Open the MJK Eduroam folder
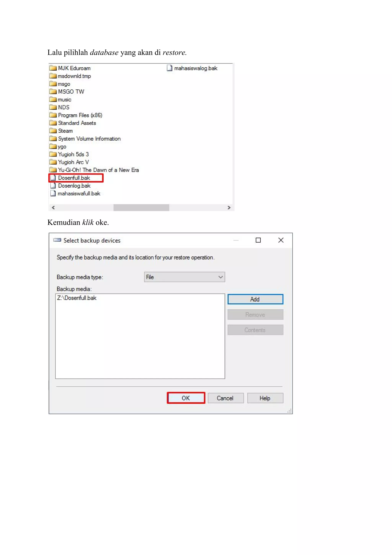 tap(70, 68)
